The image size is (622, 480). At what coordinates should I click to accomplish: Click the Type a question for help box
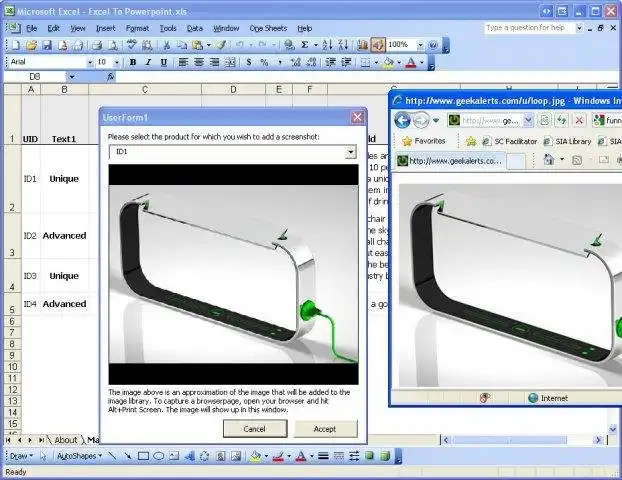[530, 28]
